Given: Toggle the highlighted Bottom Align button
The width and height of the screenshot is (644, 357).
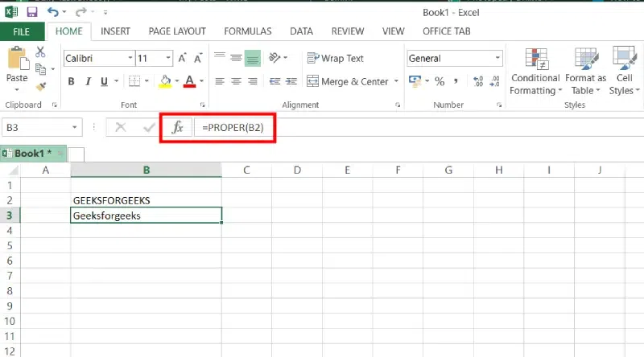Looking at the screenshot, I should tap(252, 58).
